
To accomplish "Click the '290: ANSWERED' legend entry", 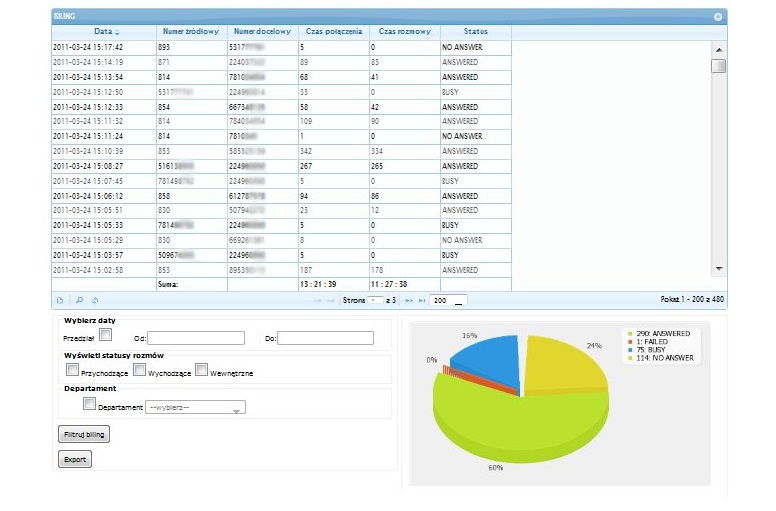I will tap(659, 334).
